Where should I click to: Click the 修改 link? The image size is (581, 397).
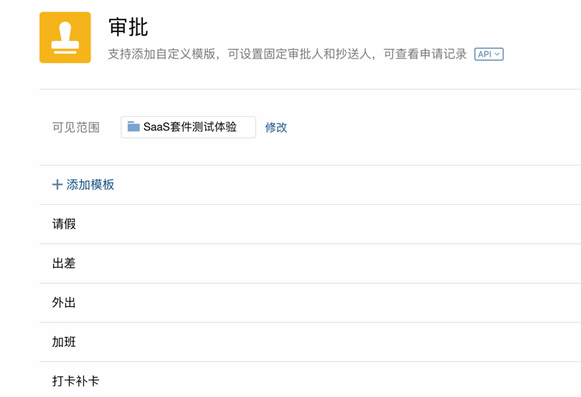point(276,128)
